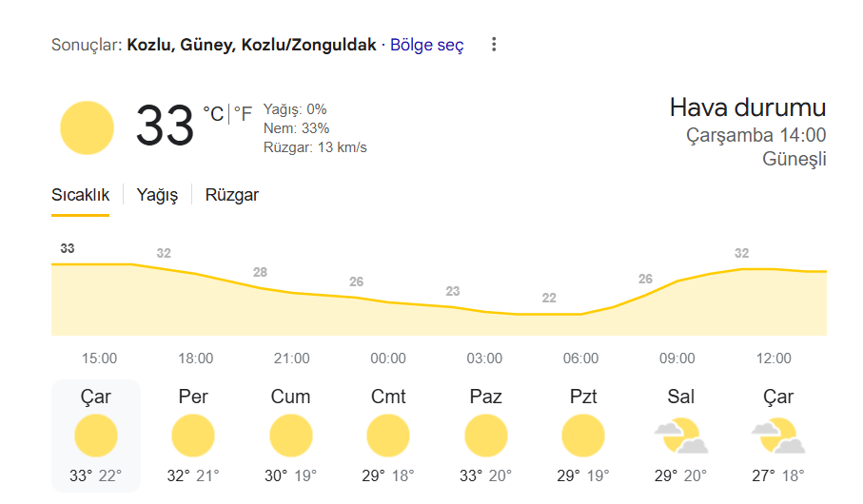Click the 21:00 hour label
The image size is (863, 504).
tap(292, 359)
